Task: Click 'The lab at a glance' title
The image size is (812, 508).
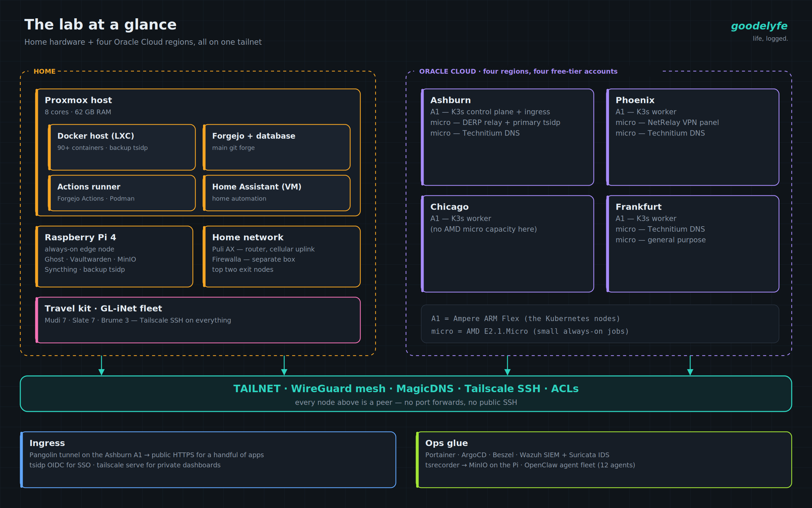Action: (x=100, y=24)
